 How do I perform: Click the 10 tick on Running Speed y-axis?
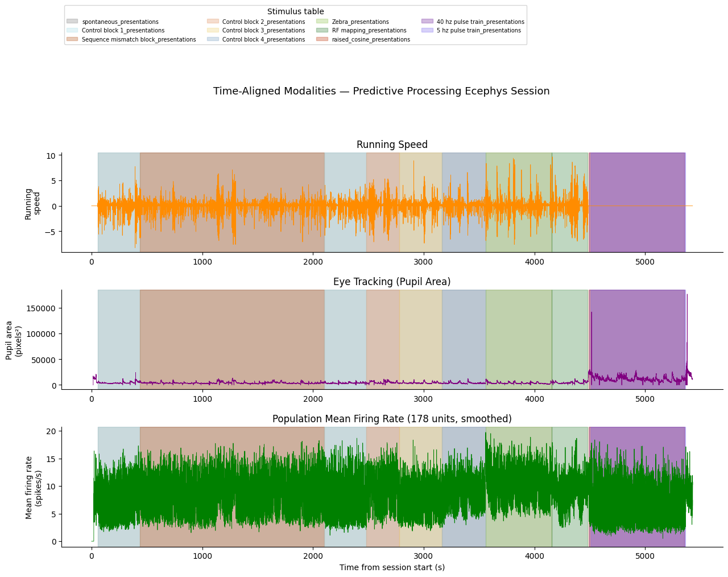[51, 155]
